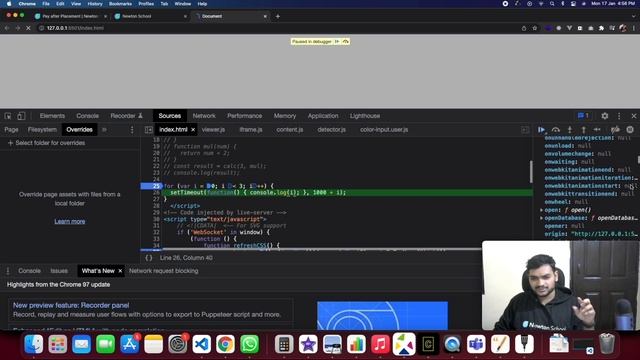Open detector.js file tab
Viewport: 640px width, 360px height.
point(331,130)
